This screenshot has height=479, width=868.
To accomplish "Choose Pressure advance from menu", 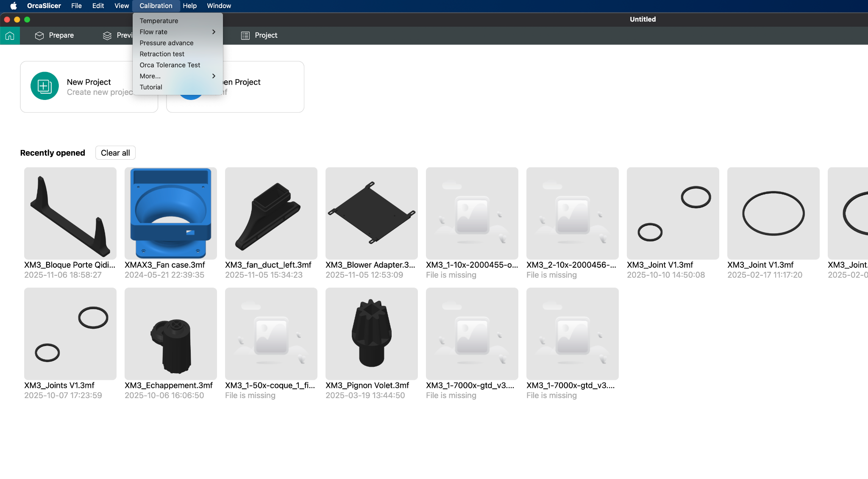I will point(167,43).
